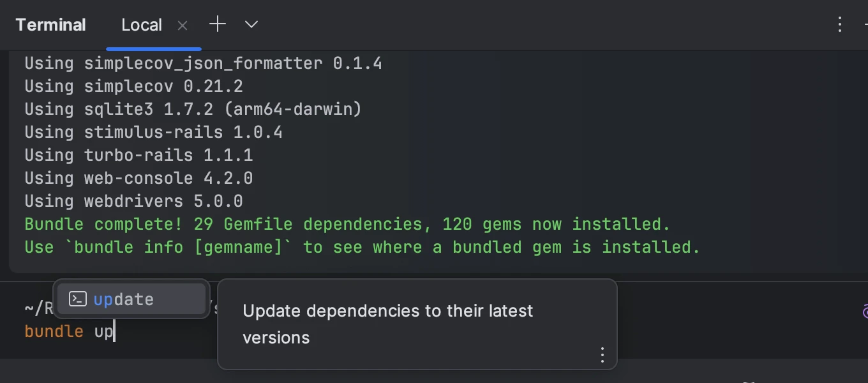868x383 pixels.
Task: Add a new terminal tab with plus icon
Action: pos(218,25)
